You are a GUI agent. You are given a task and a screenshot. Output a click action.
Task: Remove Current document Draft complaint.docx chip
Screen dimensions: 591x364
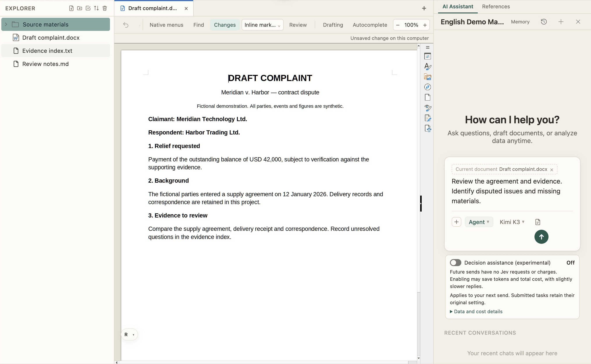coord(552,170)
